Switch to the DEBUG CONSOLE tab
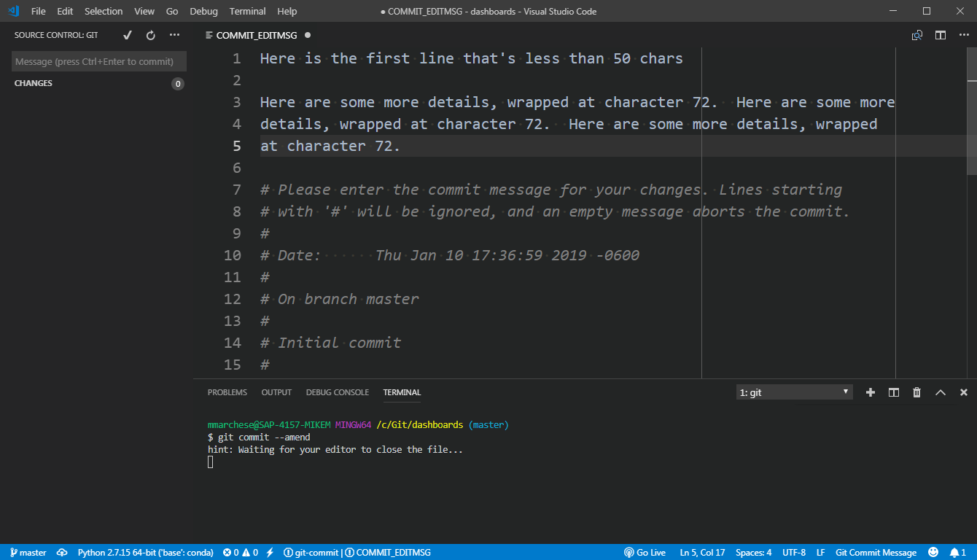This screenshot has height=560, width=977. pyautogui.click(x=337, y=392)
